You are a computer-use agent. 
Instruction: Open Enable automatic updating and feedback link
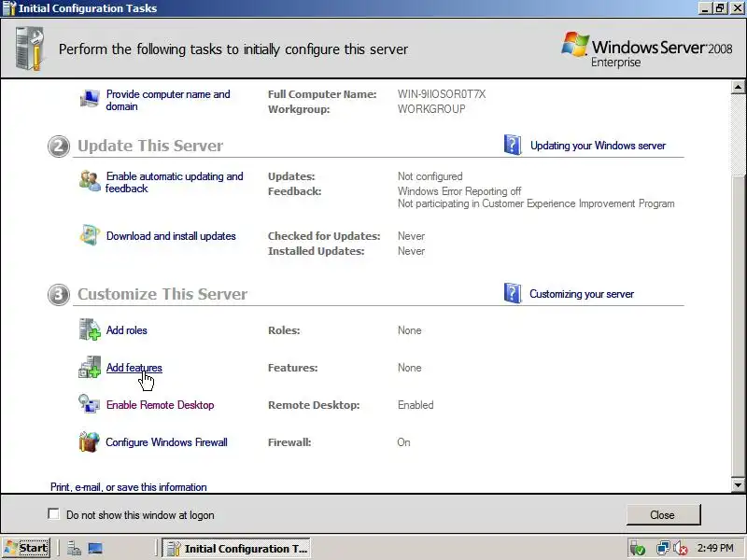(175, 182)
